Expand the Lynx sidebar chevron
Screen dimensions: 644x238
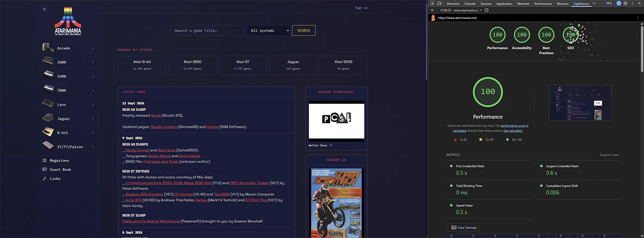click(93, 104)
